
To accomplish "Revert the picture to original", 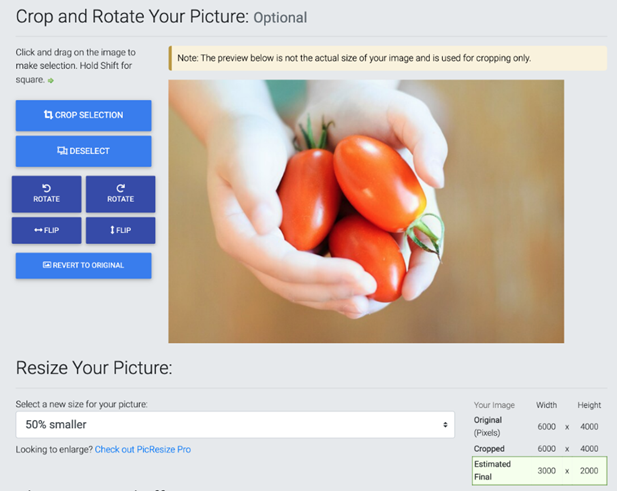I will pos(83,265).
